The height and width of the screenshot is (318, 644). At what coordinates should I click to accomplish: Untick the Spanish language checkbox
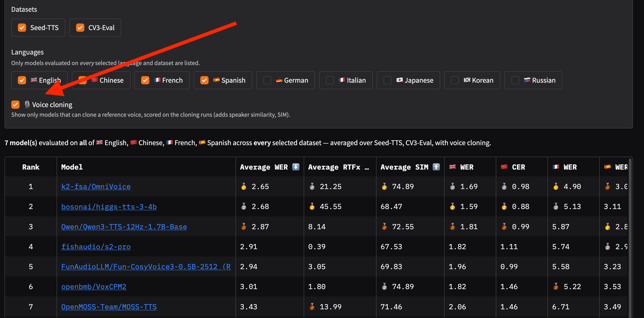[x=204, y=80]
